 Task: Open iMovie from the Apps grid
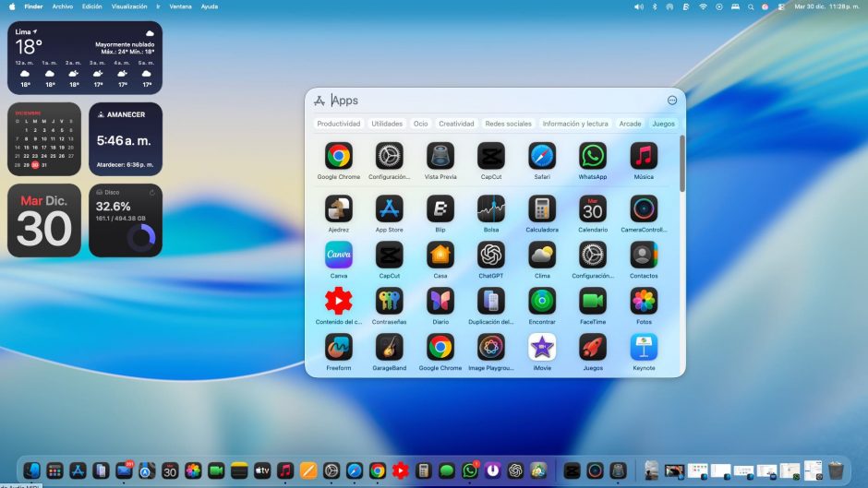pos(542,347)
